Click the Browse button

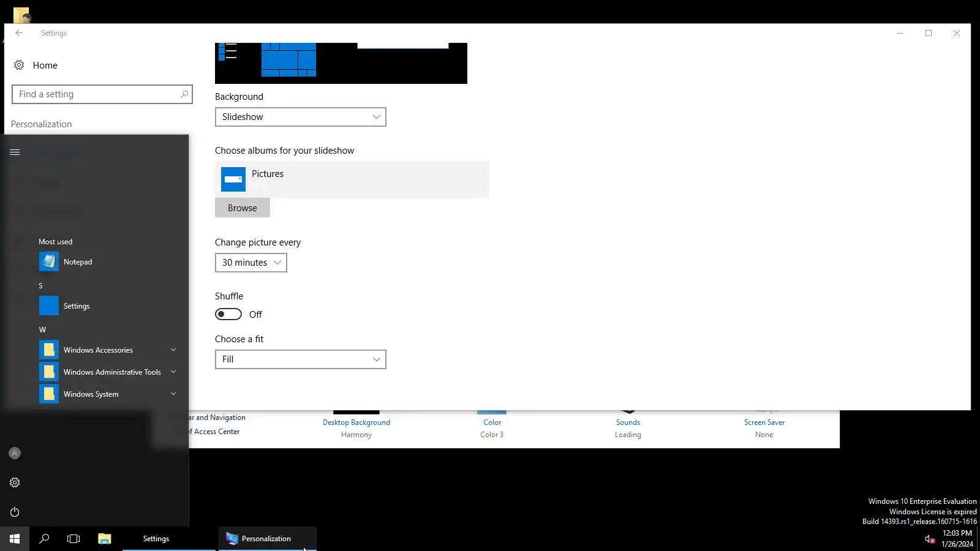click(243, 208)
